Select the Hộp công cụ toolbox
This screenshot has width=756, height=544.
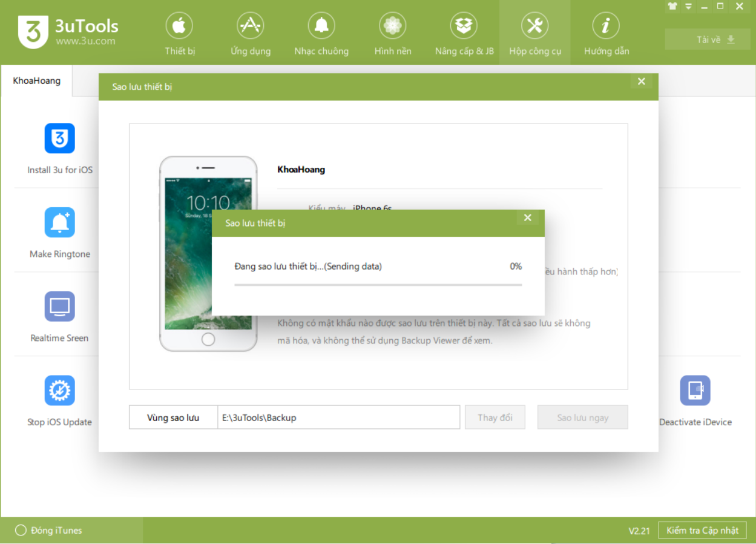[534, 35]
